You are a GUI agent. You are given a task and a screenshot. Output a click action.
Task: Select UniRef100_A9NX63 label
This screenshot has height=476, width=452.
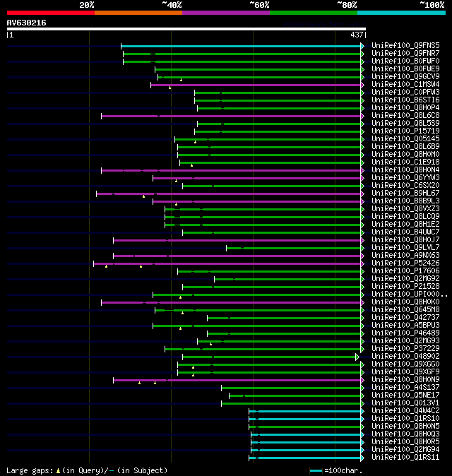click(405, 256)
